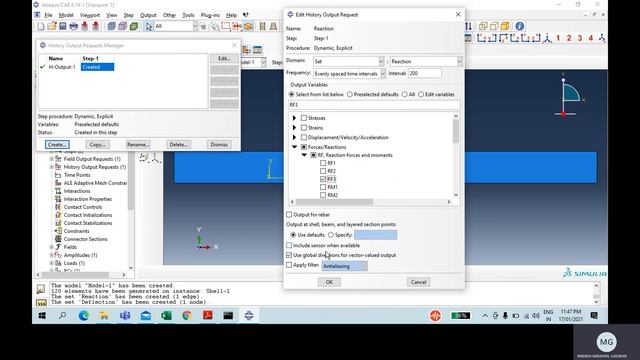Click the solid yellow cube display icon
This screenshot has width=640, height=360.
[505, 26]
